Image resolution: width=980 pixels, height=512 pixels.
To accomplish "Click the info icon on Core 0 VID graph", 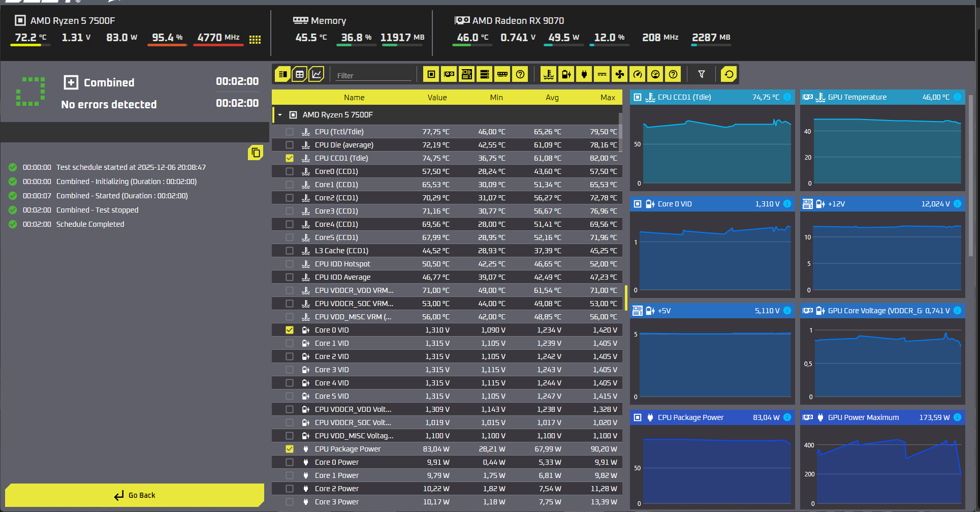I will click(787, 204).
